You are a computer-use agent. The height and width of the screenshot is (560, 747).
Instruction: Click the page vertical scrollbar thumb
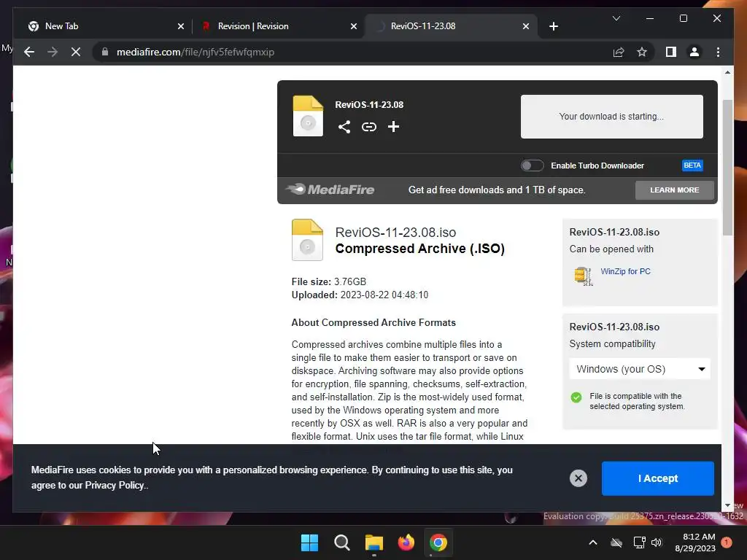[x=727, y=168]
